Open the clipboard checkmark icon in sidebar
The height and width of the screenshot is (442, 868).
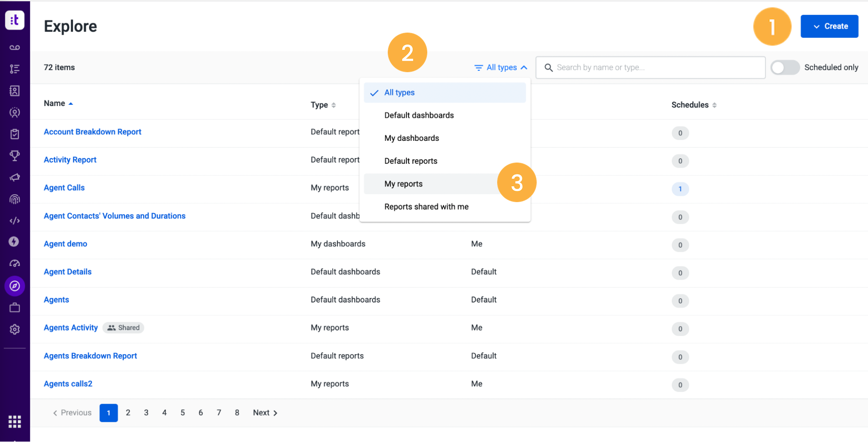(x=14, y=134)
